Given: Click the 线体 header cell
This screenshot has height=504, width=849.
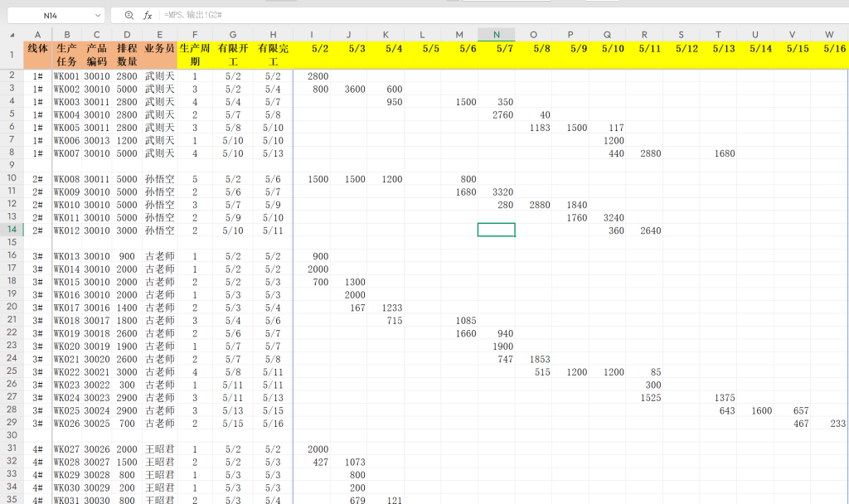Looking at the screenshot, I should point(37,55).
